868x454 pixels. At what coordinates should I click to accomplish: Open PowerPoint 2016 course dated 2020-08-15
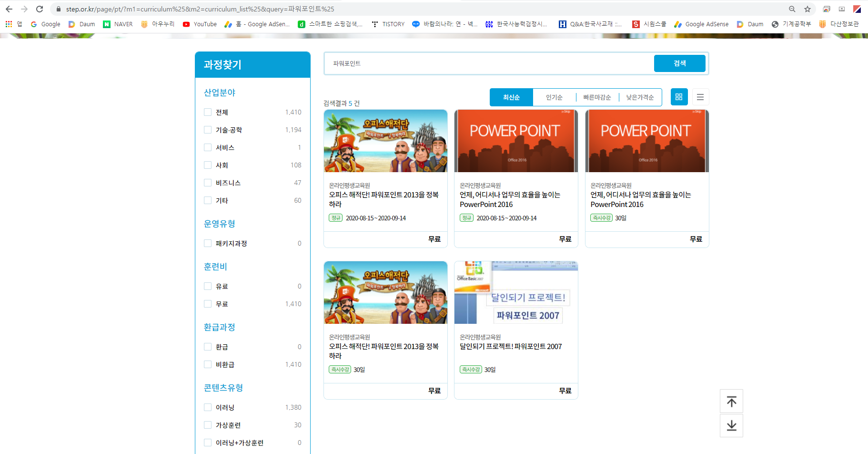pos(510,199)
